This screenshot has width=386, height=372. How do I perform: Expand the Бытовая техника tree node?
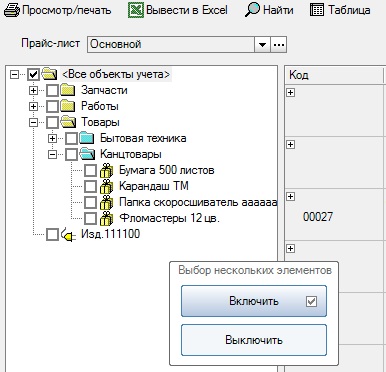click(x=52, y=138)
